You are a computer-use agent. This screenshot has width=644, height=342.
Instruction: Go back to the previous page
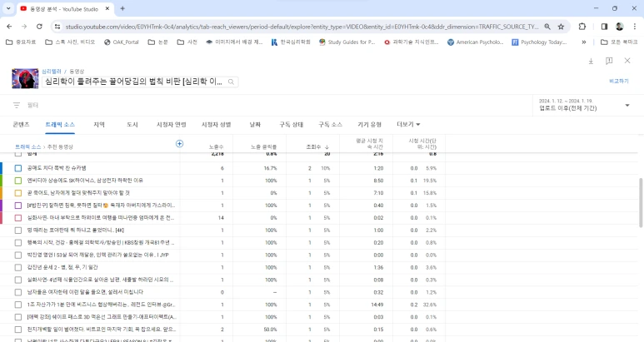9,27
